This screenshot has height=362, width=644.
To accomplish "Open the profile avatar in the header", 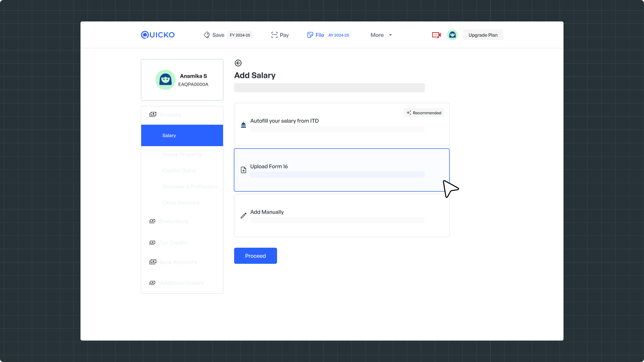I will 452,35.
